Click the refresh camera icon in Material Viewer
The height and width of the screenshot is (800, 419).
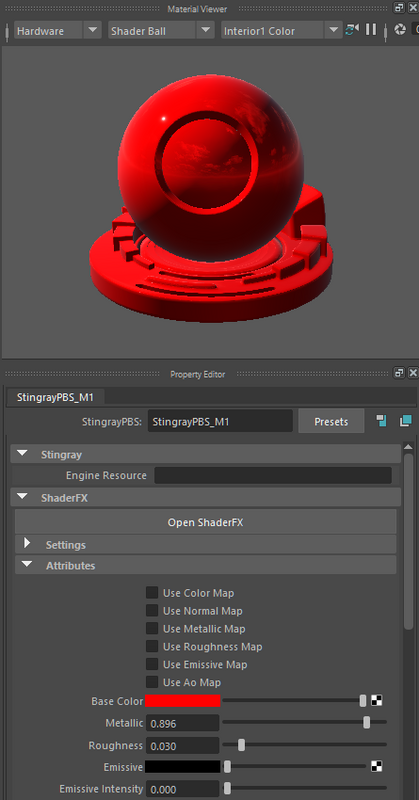[352, 30]
